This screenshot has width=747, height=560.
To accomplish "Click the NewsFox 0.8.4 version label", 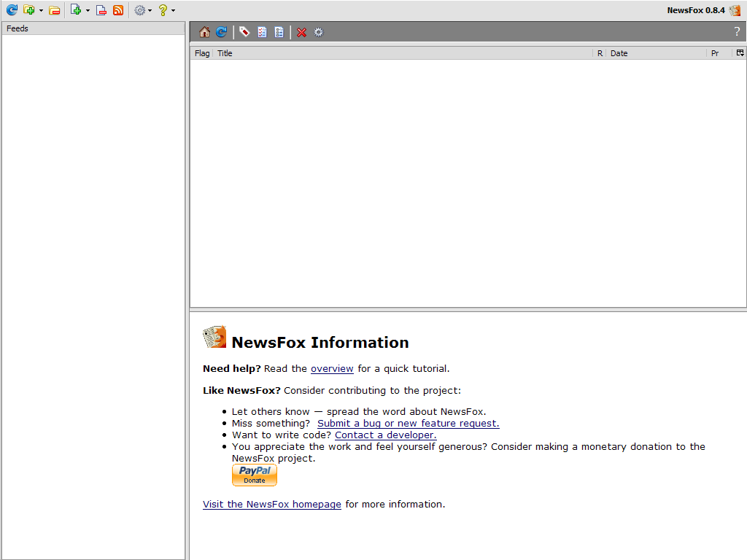I will click(695, 10).
